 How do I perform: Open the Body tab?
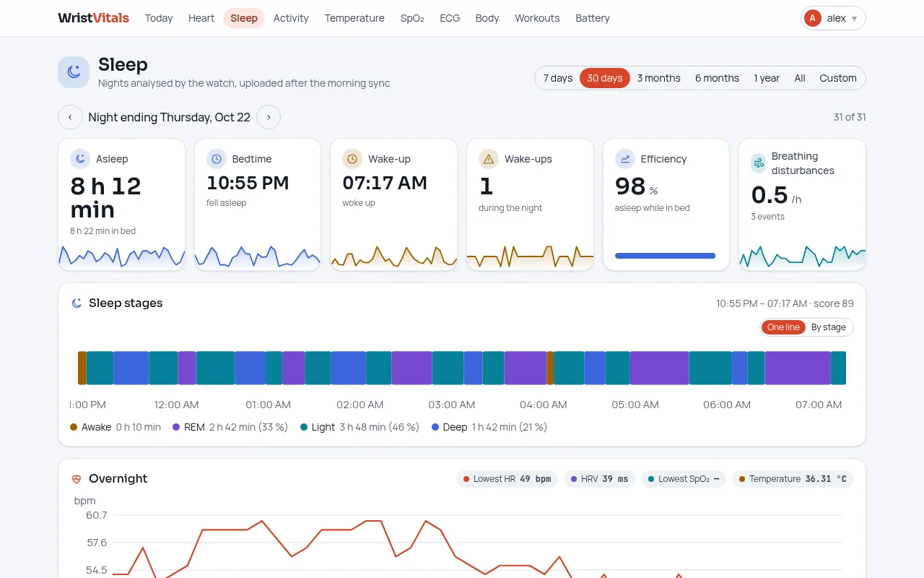click(487, 18)
